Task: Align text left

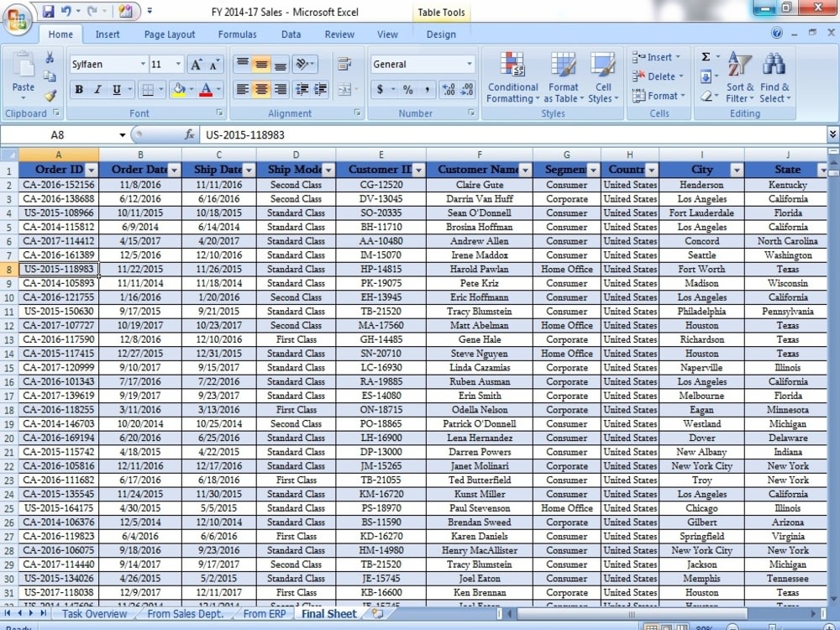Action: click(243, 90)
